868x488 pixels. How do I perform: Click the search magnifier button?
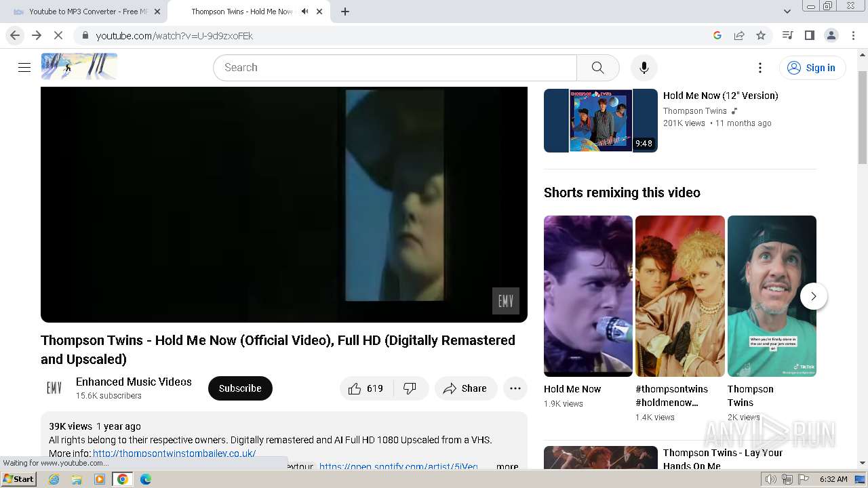[x=597, y=67]
